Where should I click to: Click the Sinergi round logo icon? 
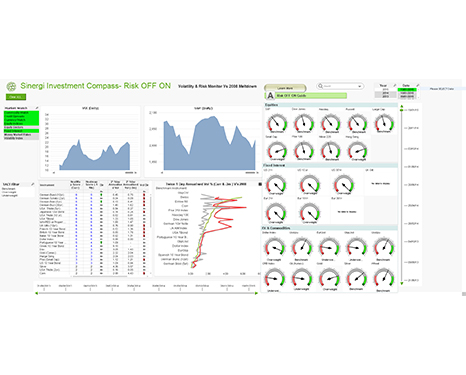11,87
